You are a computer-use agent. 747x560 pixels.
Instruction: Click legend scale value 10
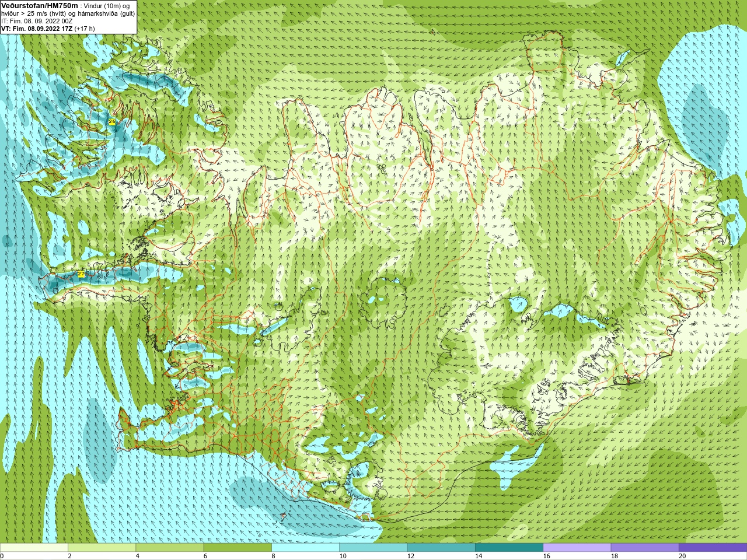343,556
